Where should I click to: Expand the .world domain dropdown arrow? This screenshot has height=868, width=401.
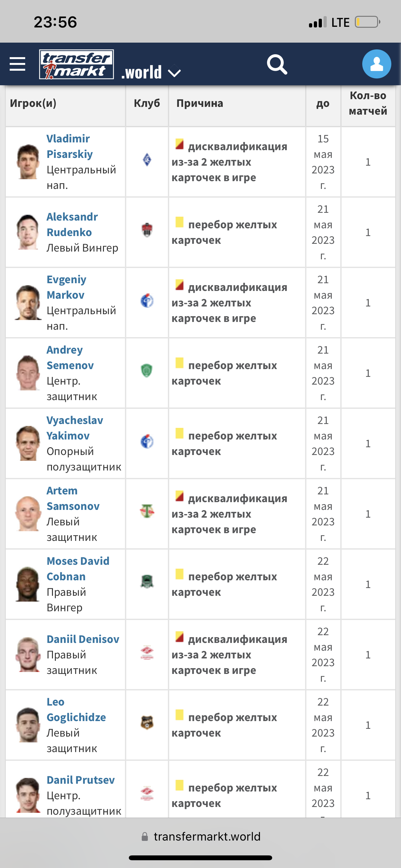click(174, 72)
